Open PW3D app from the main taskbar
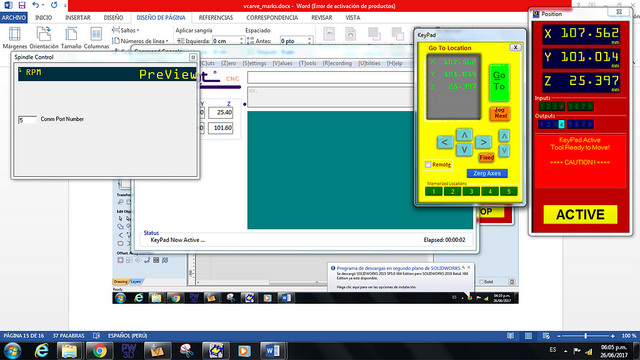Viewport: 640px width, 360px height. (129, 351)
